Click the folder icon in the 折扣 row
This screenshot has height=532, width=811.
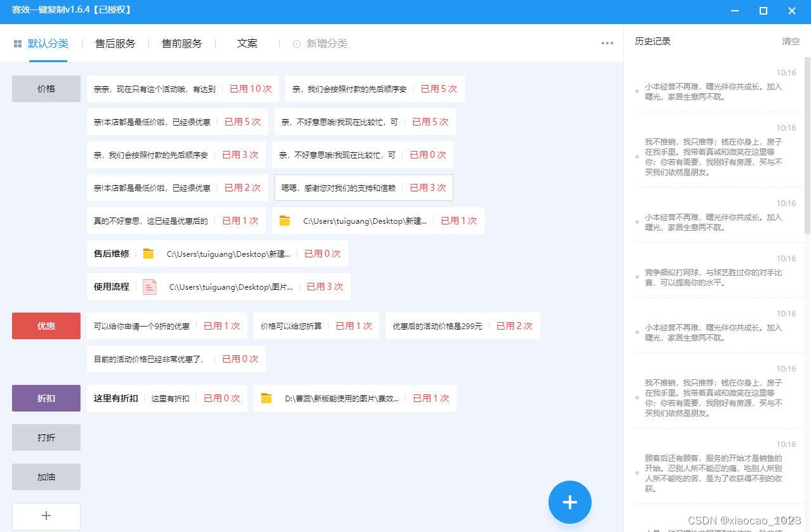266,398
